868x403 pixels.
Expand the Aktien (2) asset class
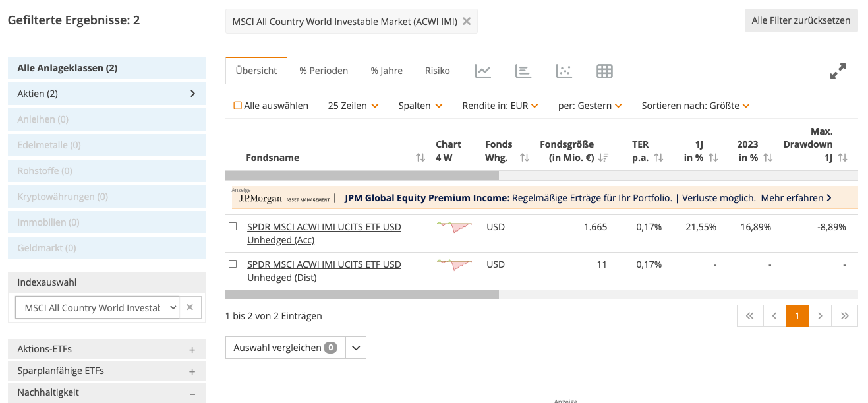click(x=107, y=94)
